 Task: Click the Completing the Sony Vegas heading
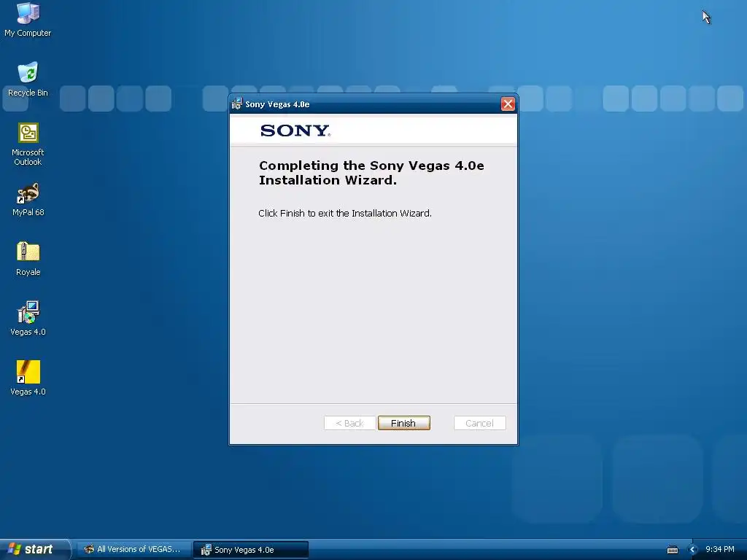pos(371,173)
